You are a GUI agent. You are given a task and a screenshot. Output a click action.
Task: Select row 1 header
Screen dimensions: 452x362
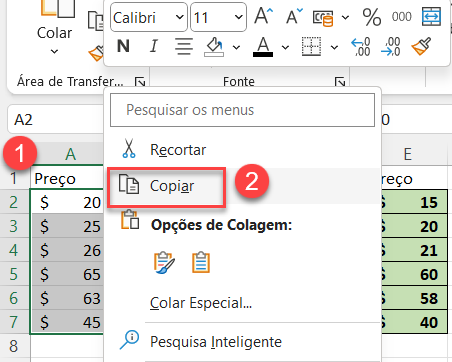(14, 178)
